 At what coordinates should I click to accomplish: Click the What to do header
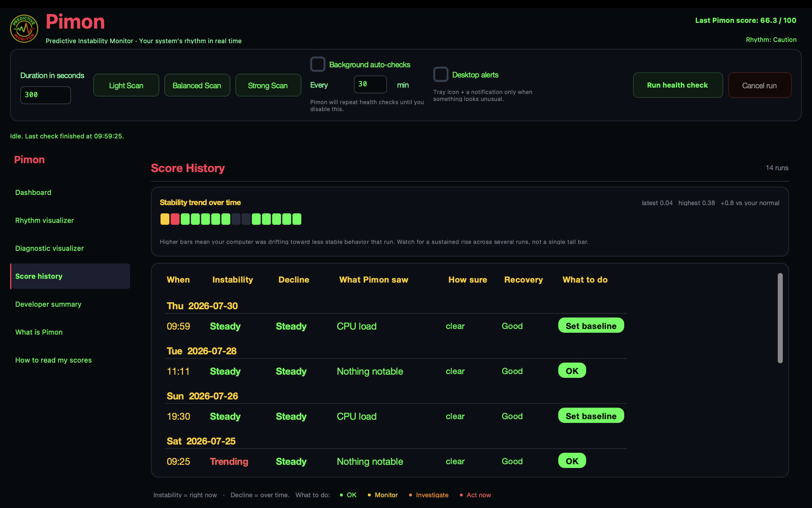tap(585, 279)
